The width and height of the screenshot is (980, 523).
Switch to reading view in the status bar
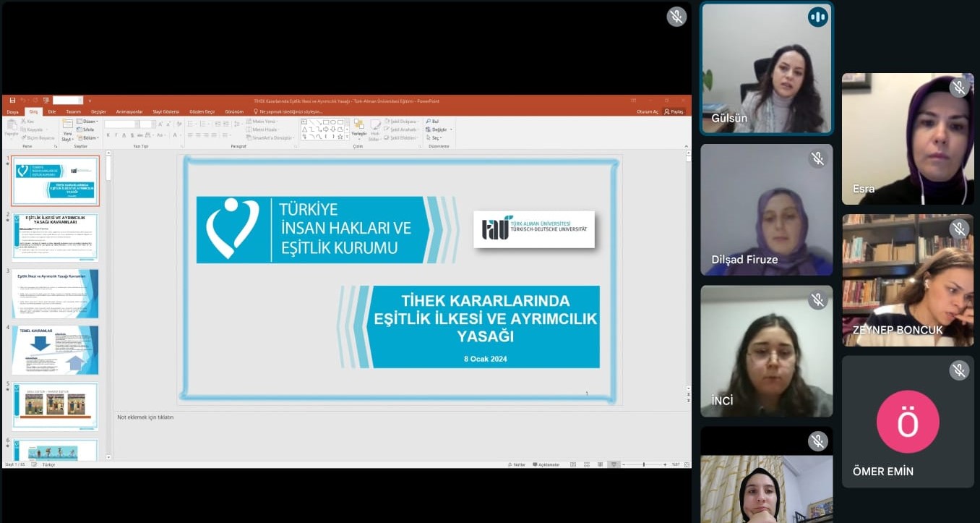[600, 464]
